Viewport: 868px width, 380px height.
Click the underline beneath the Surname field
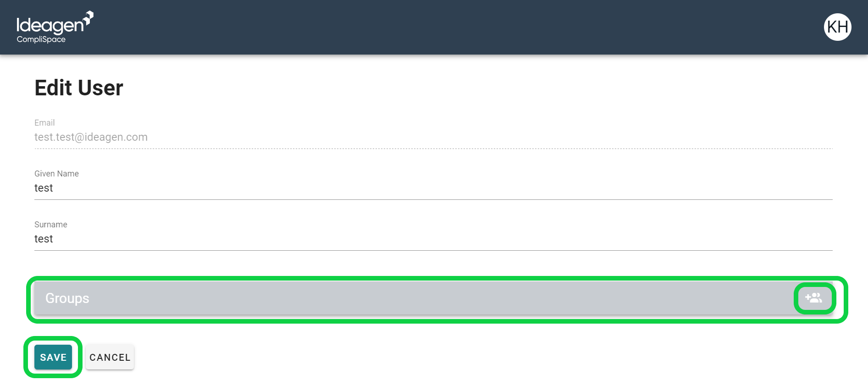[x=433, y=250]
